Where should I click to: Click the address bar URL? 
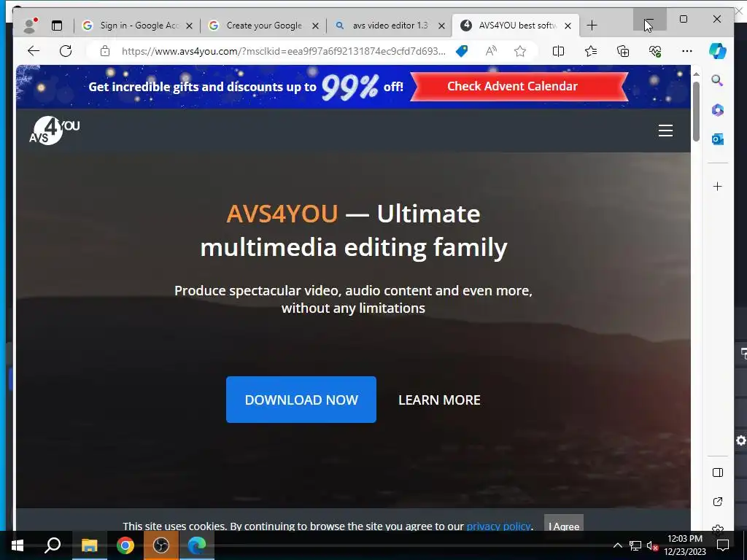coord(284,51)
